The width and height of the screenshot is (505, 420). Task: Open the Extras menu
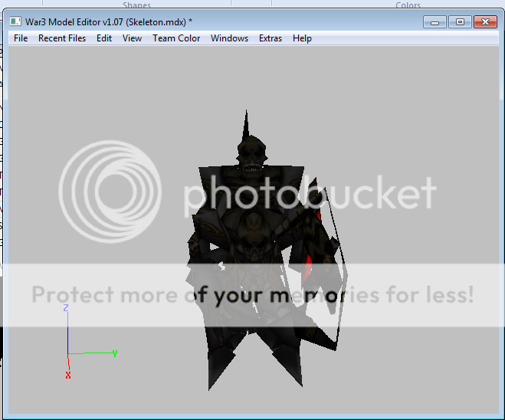pyautogui.click(x=271, y=38)
